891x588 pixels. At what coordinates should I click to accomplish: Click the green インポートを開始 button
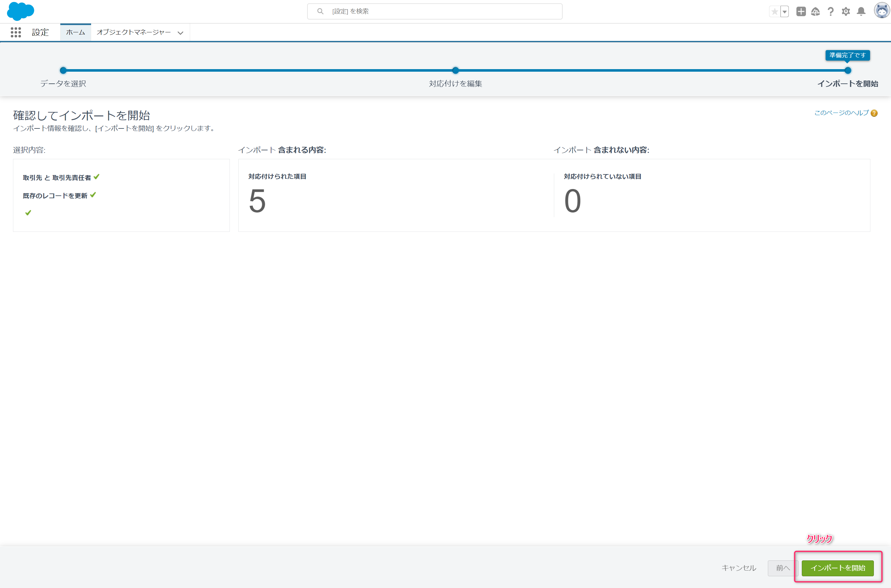pos(837,568)
